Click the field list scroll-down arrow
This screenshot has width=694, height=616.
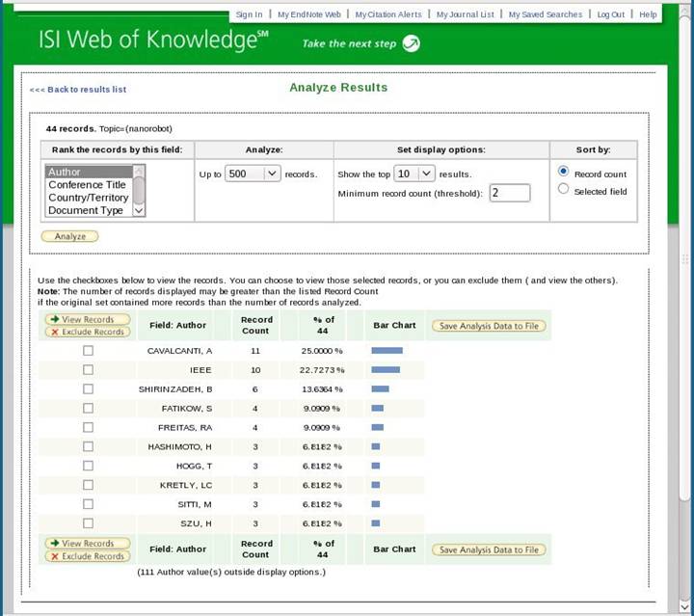[x=139, y=211]
